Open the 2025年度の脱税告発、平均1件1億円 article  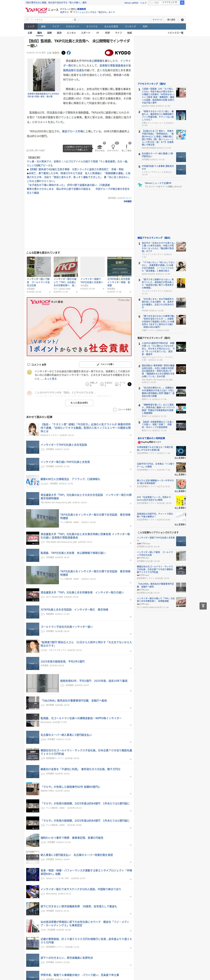click(62, 661)
